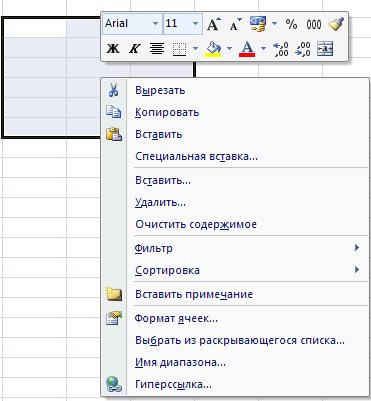Select Выбрать из раскрывающегося списка...

tap(235, 340)
